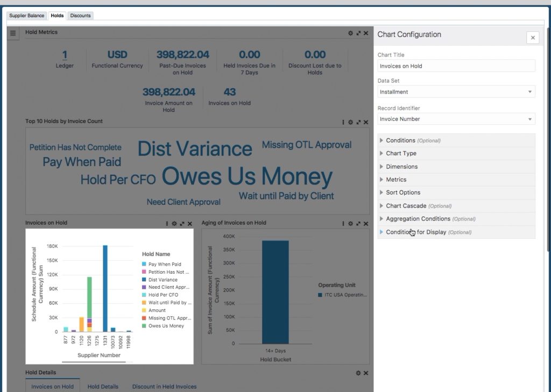551x392 pixels.
Task: Maximize the Aging of Invoices on Hold chart
Action: (358, 224)
